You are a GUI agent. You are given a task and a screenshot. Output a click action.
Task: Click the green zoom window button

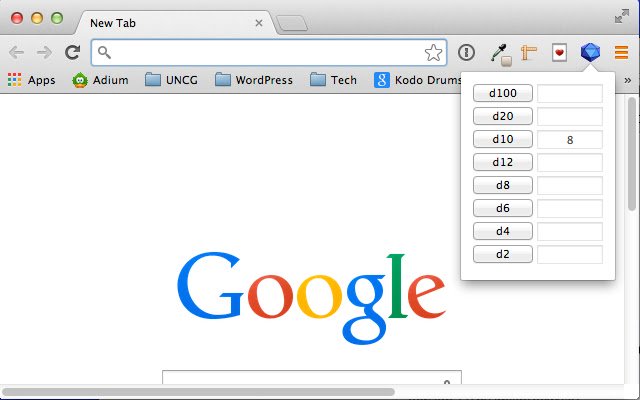tap(57, 18)
